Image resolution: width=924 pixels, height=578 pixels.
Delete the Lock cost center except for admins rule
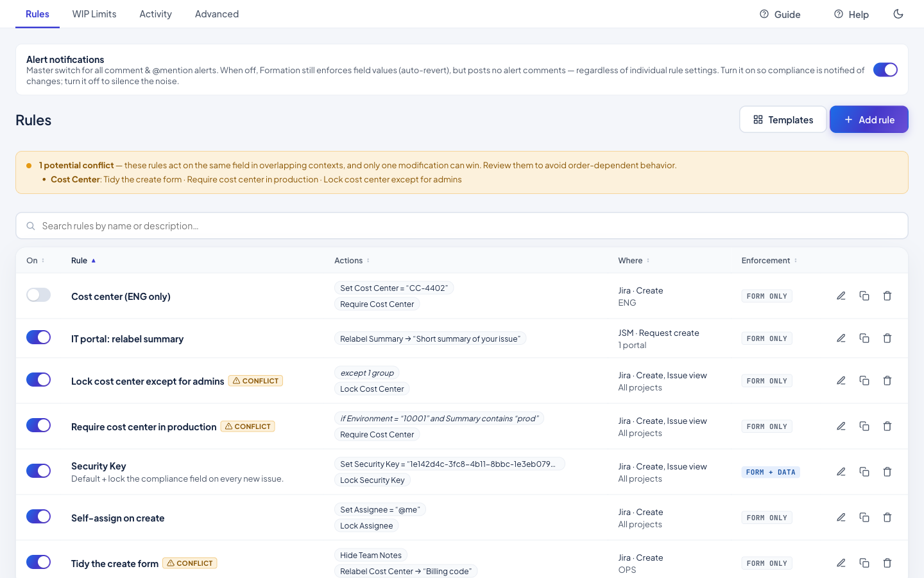click(887, 381)
